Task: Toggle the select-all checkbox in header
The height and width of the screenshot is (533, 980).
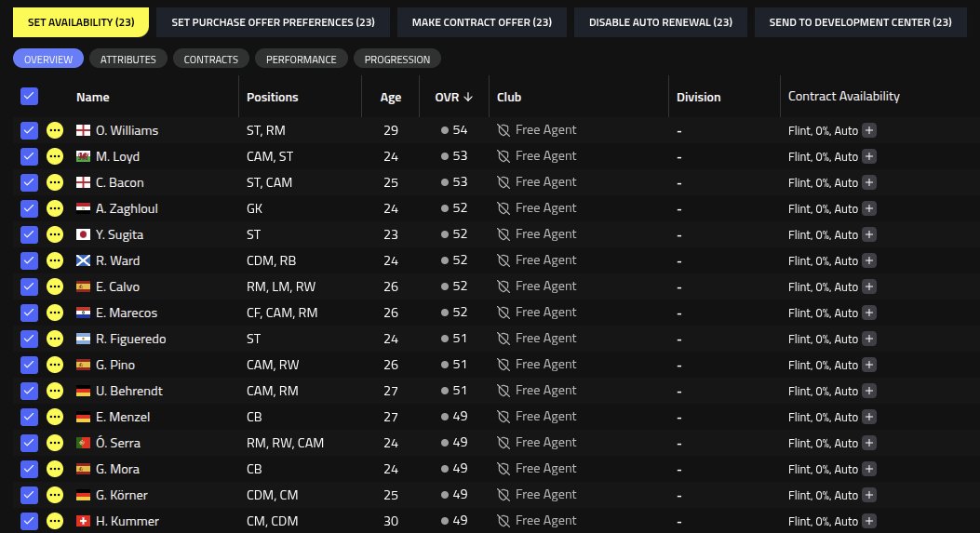Action: point(30,96)
